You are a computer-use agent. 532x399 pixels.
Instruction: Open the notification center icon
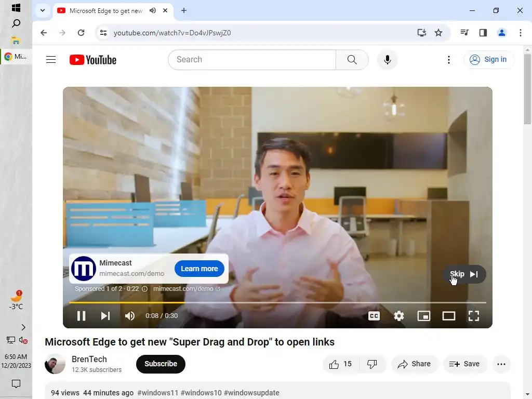click(16, 384)
